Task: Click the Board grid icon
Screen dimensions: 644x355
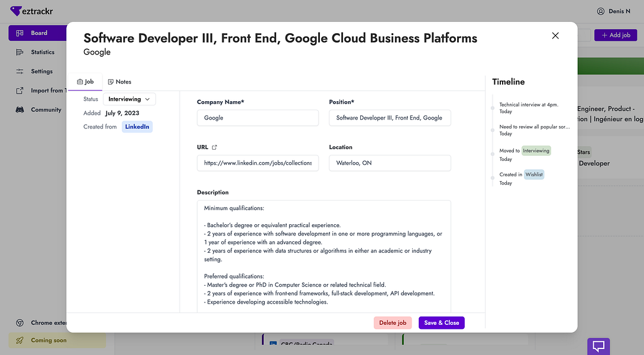Action: [x=20, y=33]
